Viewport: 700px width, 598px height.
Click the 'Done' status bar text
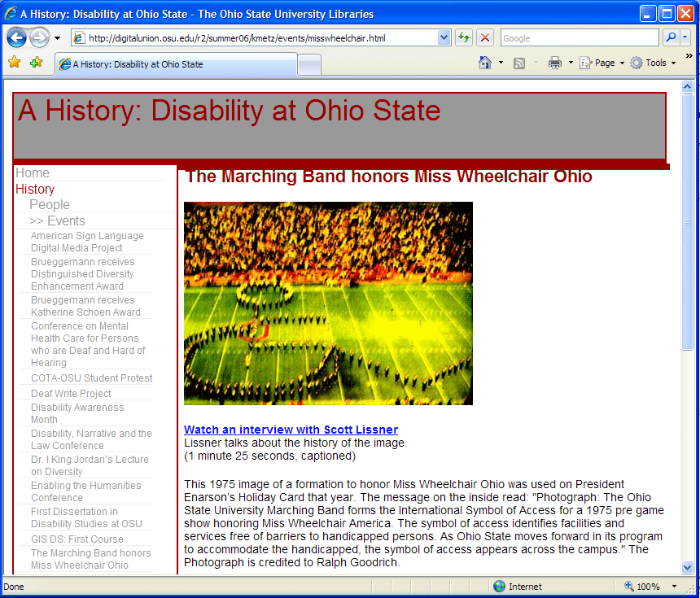[13, 587]
